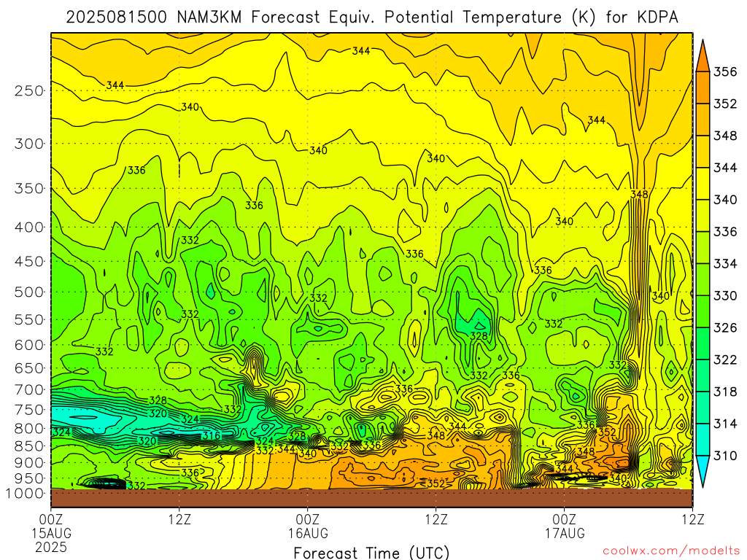The height and width of the screenshot is (560, 747).
Task: Select the 00Z 16AUG time label
Action: [308, 526]
